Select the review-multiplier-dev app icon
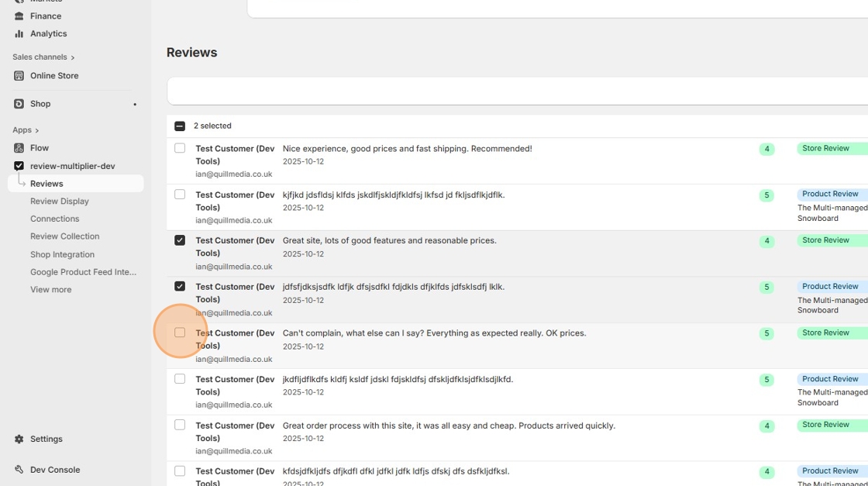The image size is (868, 486). pyautogui.click(x=19, y=165)
